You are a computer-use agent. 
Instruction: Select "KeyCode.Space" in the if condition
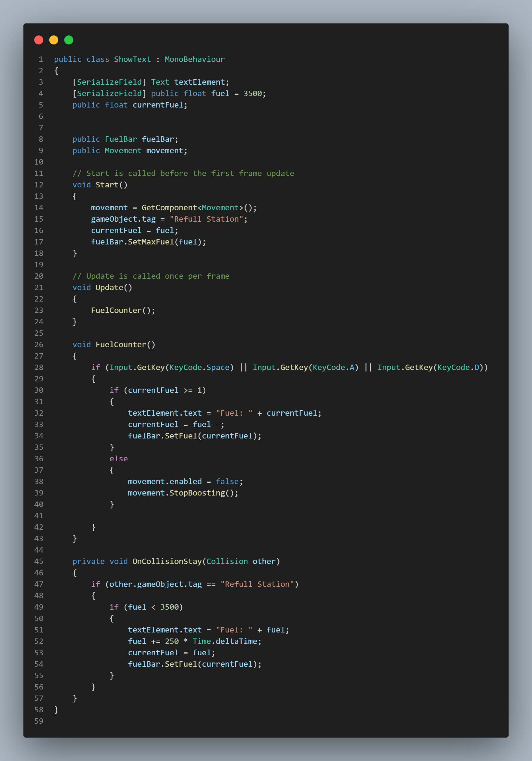click(199, 368)
